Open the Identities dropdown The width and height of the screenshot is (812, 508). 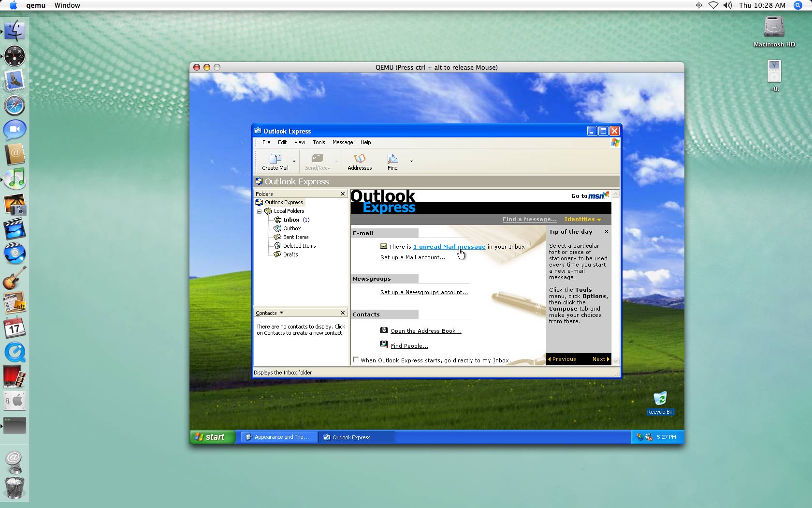point(582,219)
